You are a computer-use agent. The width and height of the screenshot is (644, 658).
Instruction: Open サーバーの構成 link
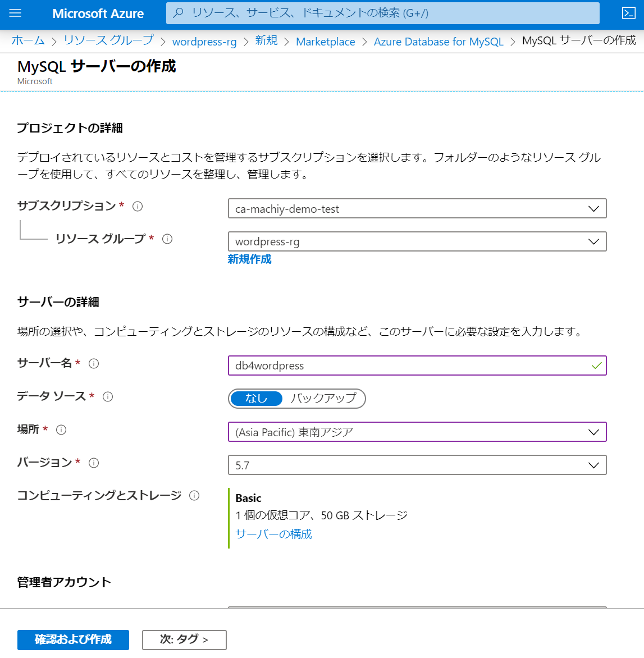273,534
